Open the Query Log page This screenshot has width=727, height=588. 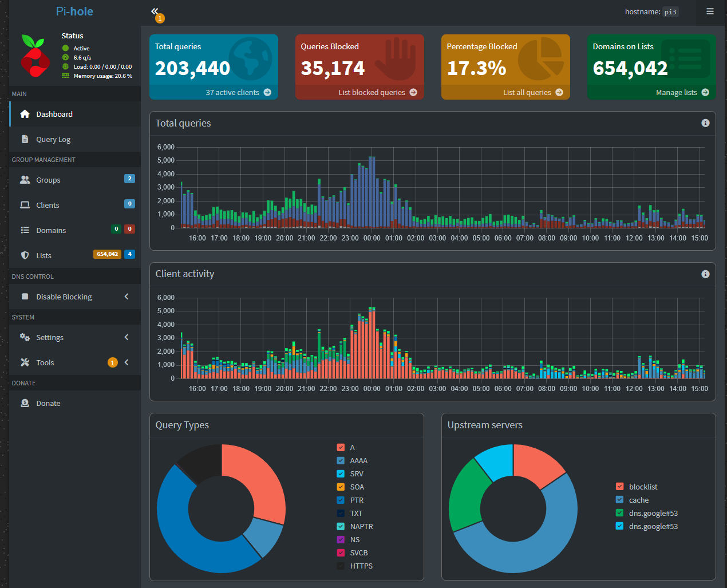(53, 139)
